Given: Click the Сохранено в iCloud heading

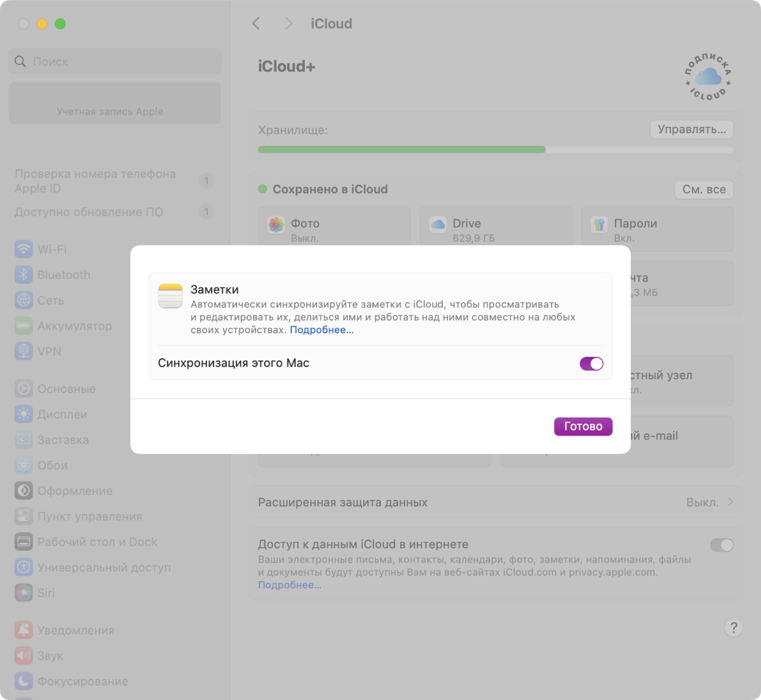Looking at the screenshot, I should coord(330,190).
